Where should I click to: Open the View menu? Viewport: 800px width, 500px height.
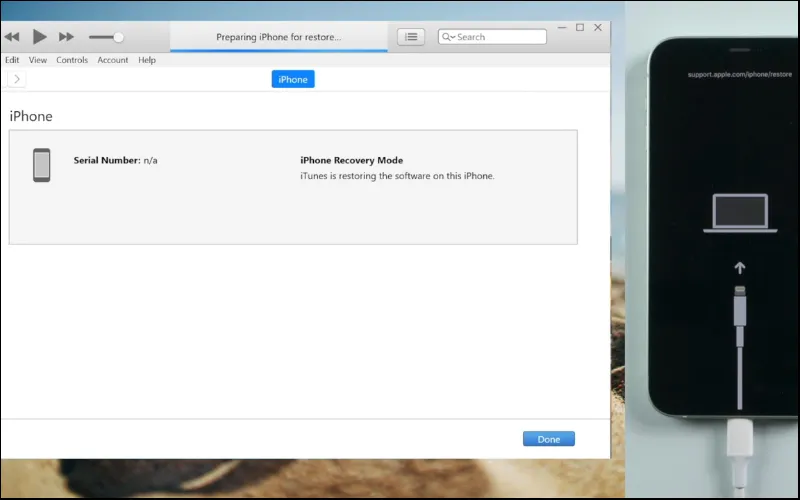pos(38,60)
